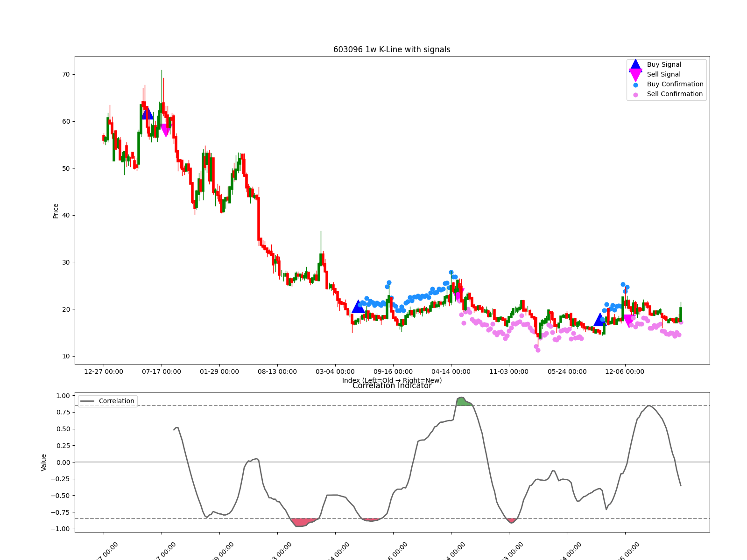This screenshot has width=747, height=560.
Task: Click the violet Sell Confirmation dot in legend
Action: click(x=635, y=95)
